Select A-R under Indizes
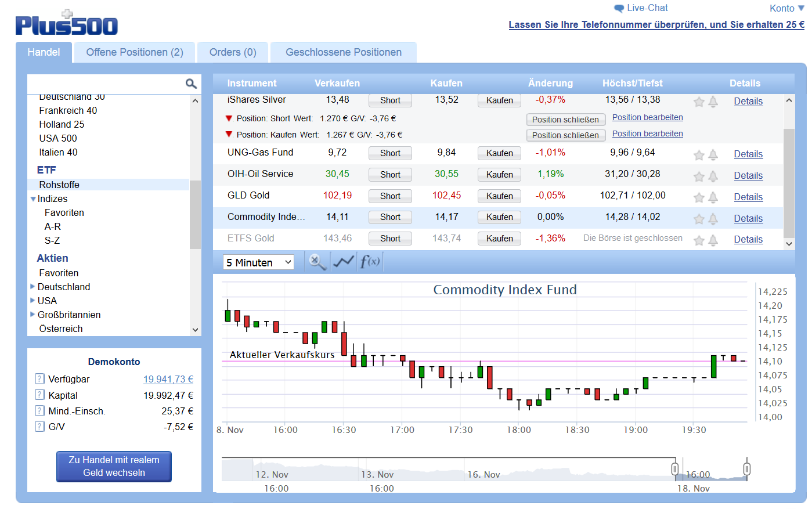 tap(53, 226)
